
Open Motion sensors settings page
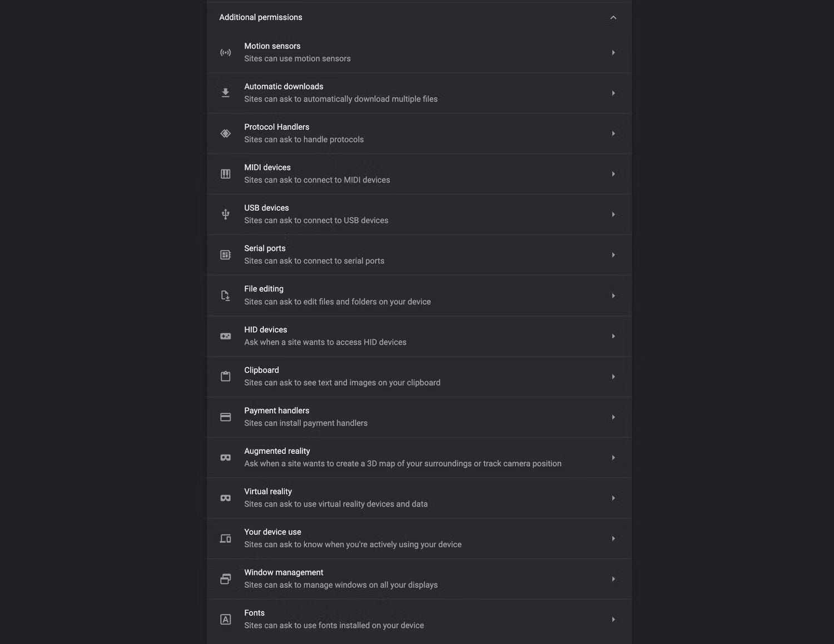coord(297,52)
